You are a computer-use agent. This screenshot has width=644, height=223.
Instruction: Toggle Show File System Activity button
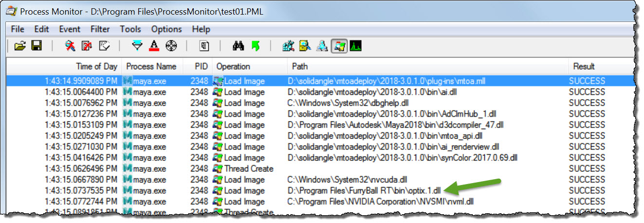point(305,46)
